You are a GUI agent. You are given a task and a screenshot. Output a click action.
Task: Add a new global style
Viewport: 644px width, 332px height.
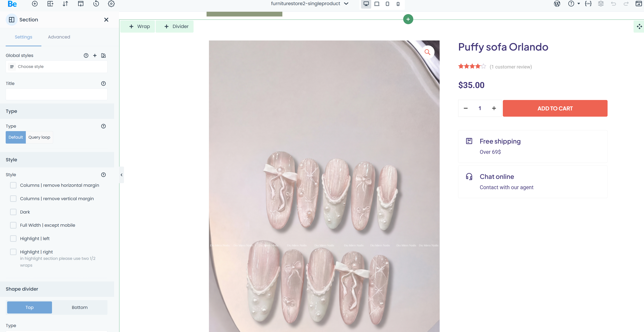95,55
